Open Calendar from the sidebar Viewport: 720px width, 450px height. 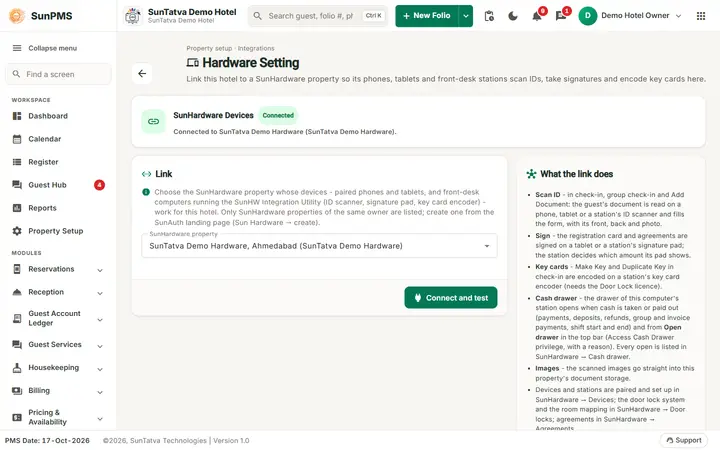[x=59, y=139]
